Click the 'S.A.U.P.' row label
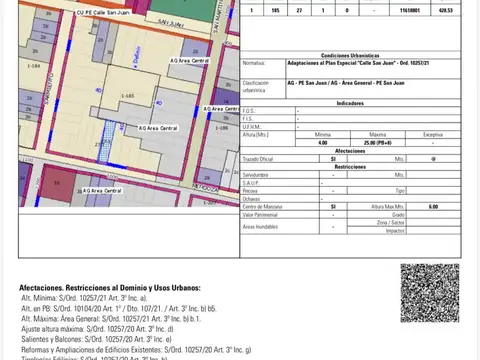 (x=251, y=183)
